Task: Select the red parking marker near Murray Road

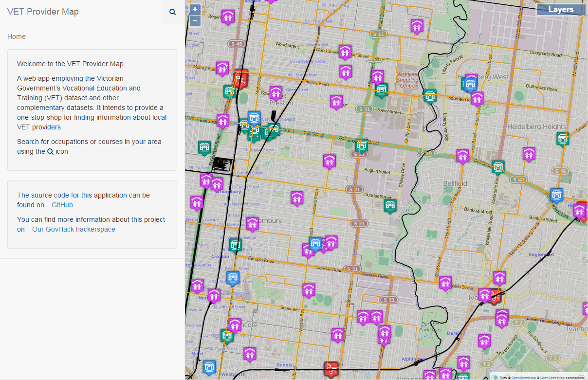Action: [240, 78]
